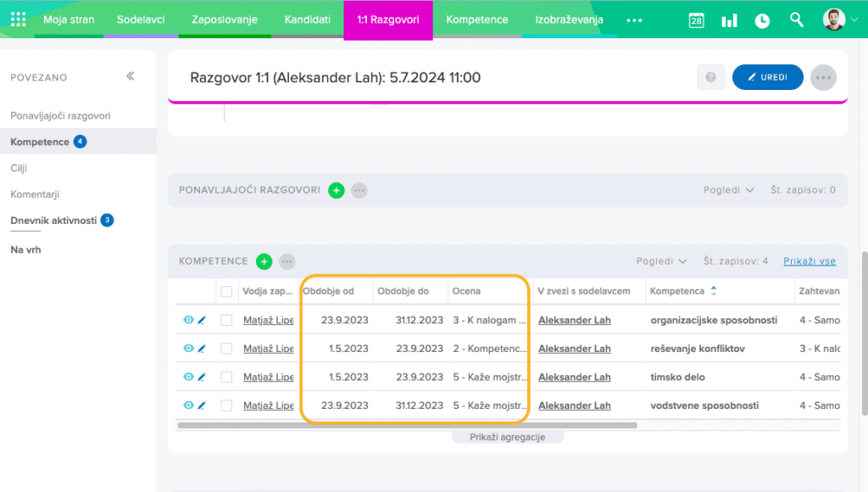868x492 pixels.
Task: Toggle select-all checkbox in Kompetence table header
Action: (226, 292)
